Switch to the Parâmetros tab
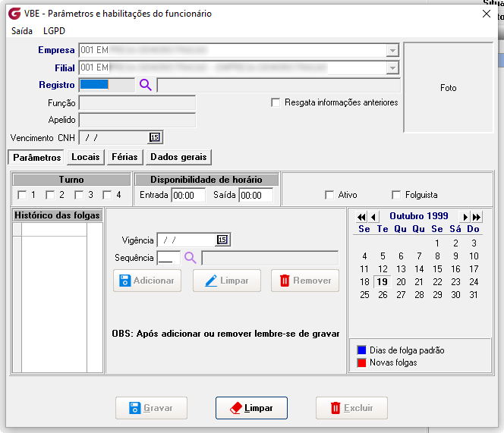This screenshot has height=433, width=504. [x=36, y=158]
